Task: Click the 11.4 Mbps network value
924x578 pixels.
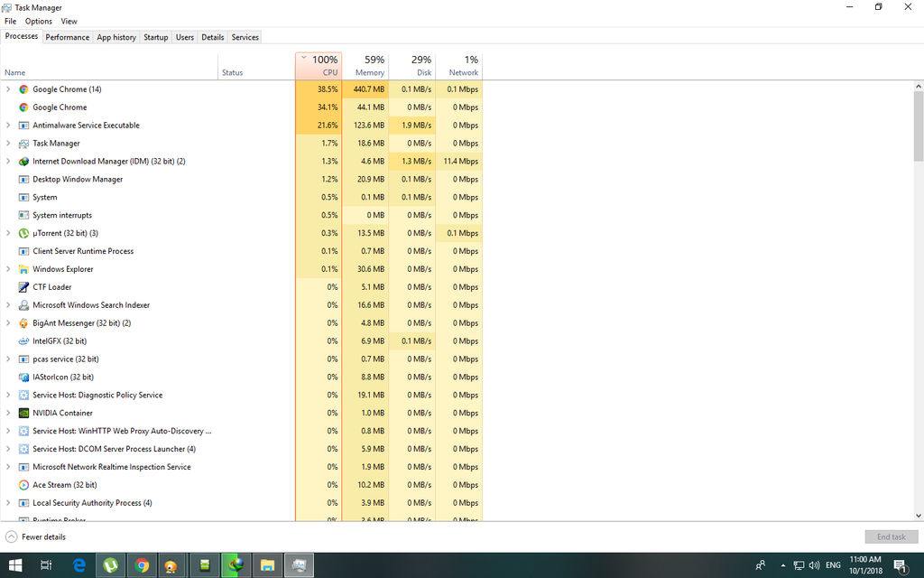Action: (459, 161)
